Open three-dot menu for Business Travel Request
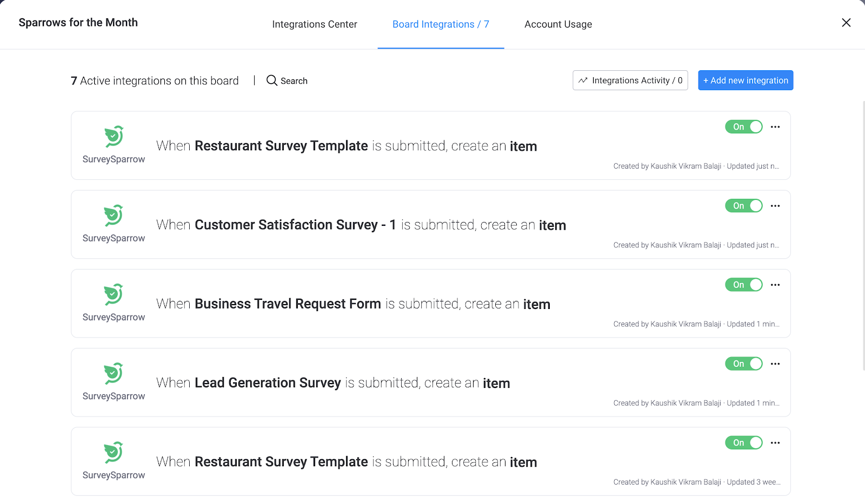 click(x=775, y=285)
